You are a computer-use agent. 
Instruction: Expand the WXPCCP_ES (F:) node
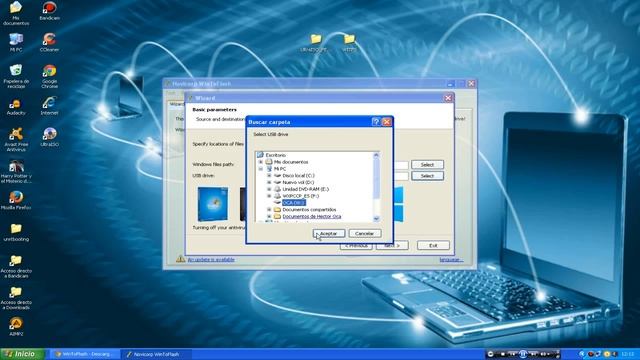click(x=269, y=196)
